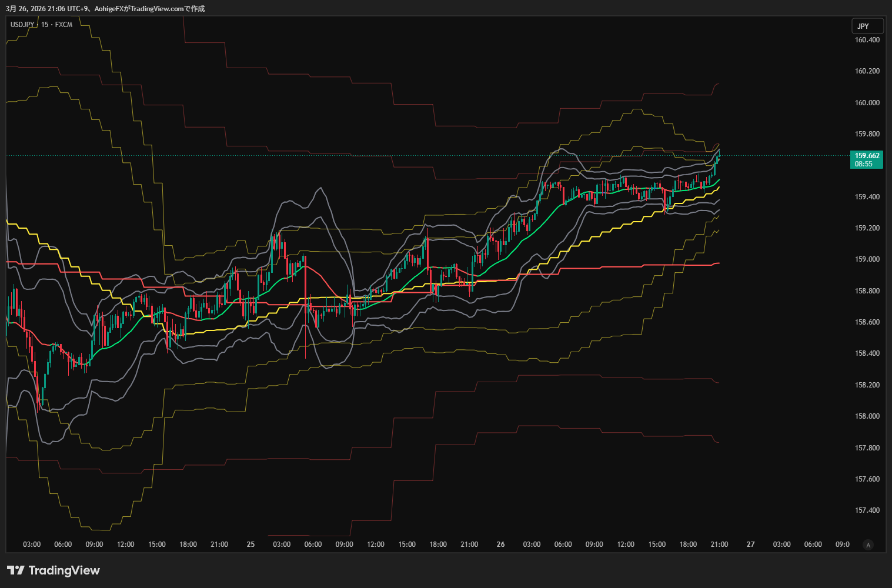
Task: Click the TradingView logo at bottom left
Action: (x=54, y=570)
